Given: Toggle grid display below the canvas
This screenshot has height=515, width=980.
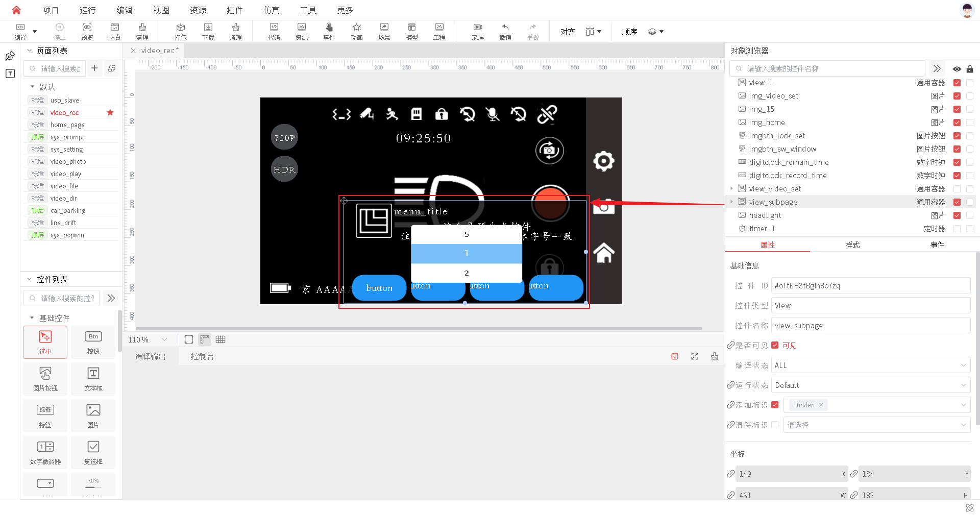Looking at the screenshot, I should coord(220,339).
